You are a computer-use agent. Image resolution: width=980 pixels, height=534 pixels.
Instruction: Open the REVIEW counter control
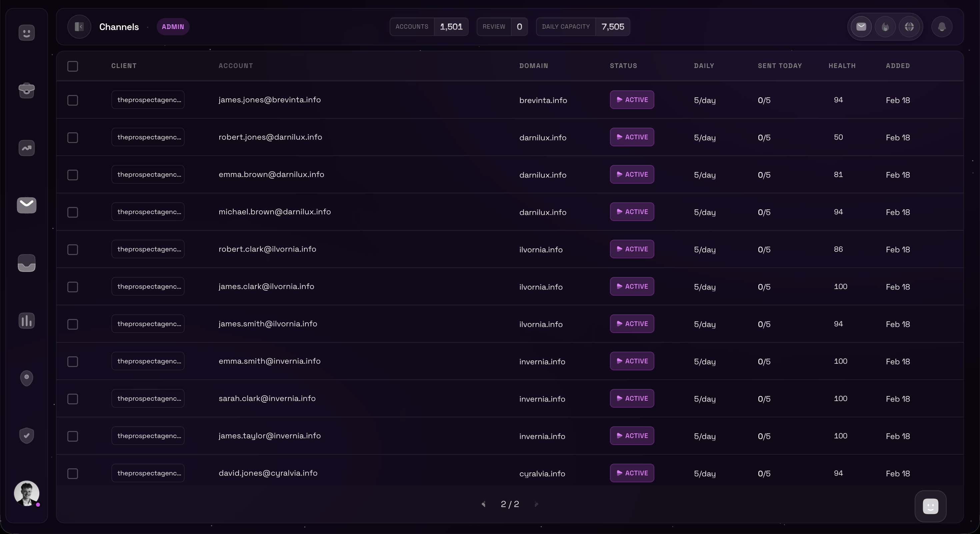tap(502, 27)
